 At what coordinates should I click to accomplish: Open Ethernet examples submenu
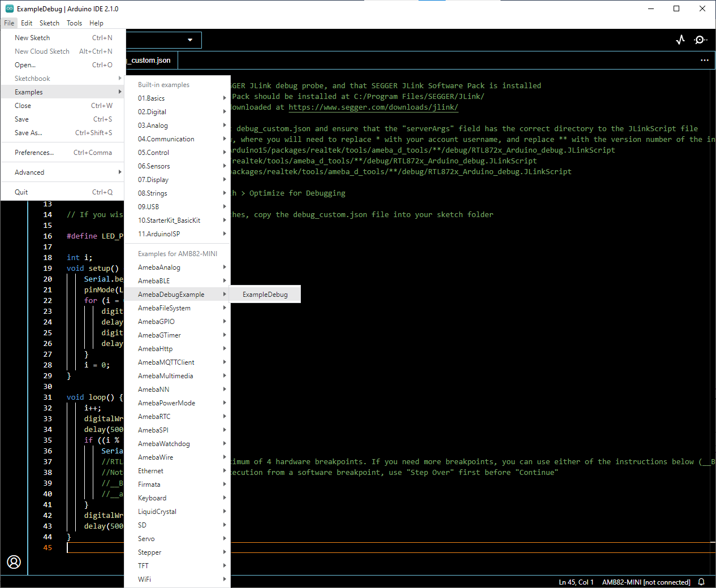[x=178, y=471]
